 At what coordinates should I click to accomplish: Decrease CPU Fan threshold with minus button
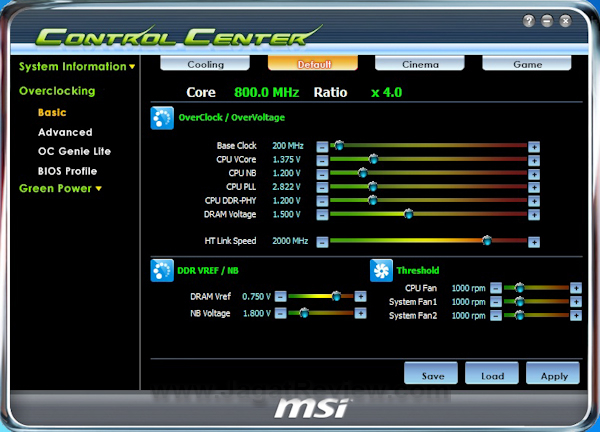[x=496, y=288]
